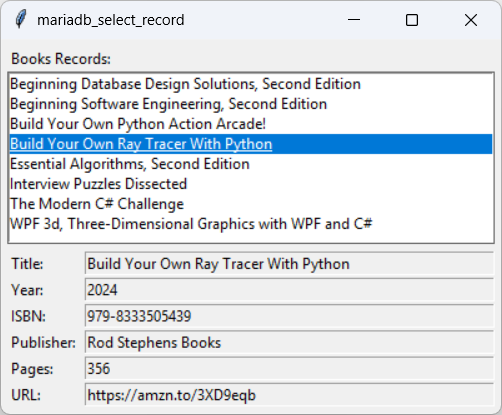502x415 pixels.
Task: Click the 'Title:' label
Action: (x=27, y=264)
